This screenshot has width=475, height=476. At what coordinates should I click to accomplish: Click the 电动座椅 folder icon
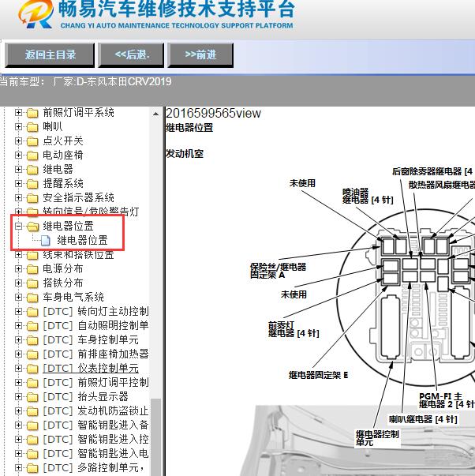click(32, 156)
